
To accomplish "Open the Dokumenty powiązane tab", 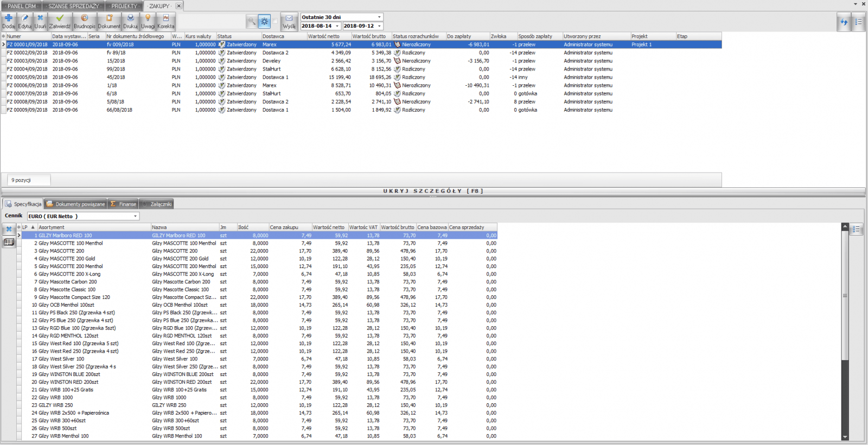I will (x=76, y=204).
